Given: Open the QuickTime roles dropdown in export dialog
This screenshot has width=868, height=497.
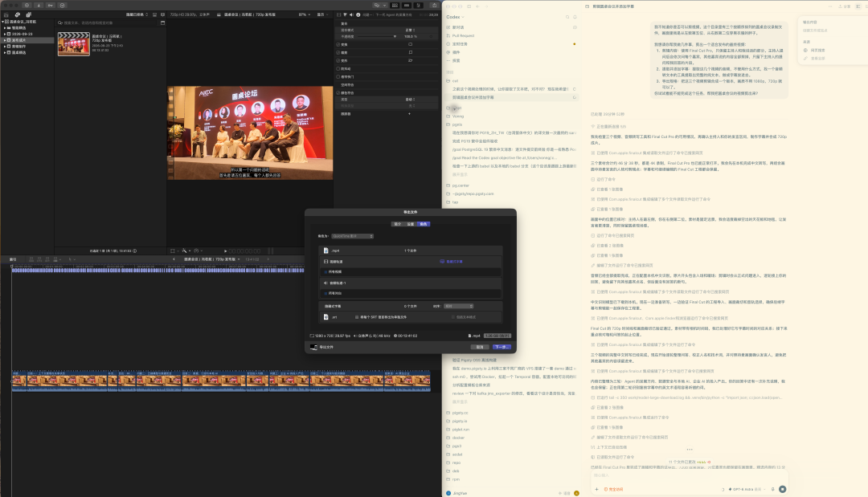Looking at the screenshot, I should coord(353,236).
